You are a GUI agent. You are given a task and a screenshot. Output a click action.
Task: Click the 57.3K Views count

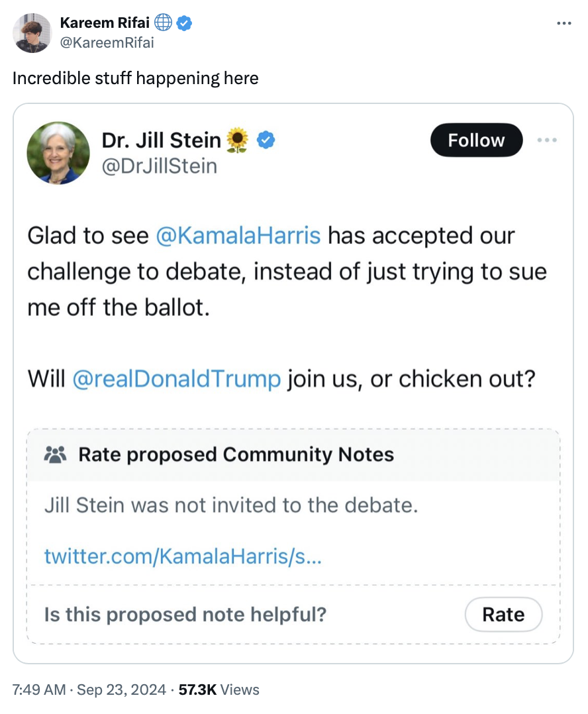point(219,689)
